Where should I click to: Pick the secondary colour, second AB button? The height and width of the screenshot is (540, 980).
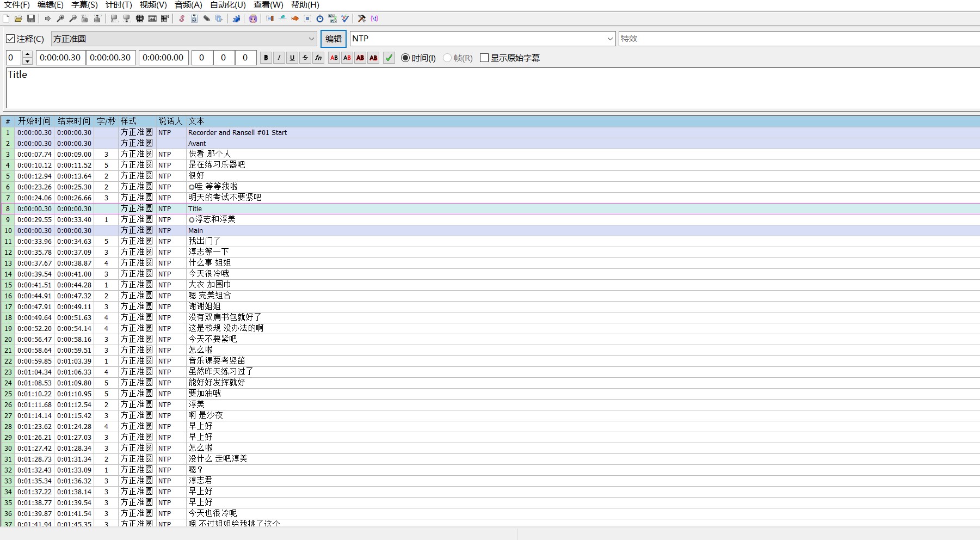[347, 58]
